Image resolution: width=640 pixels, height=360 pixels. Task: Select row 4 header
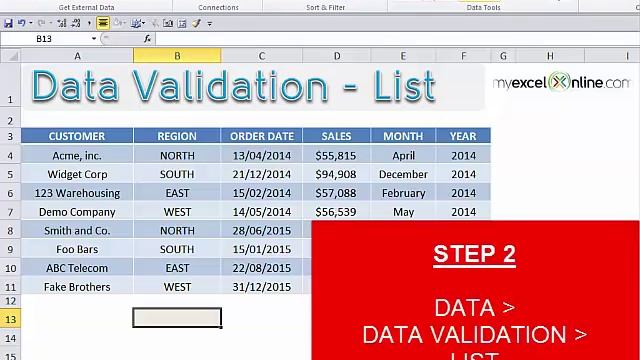click(x=10, y=156)
